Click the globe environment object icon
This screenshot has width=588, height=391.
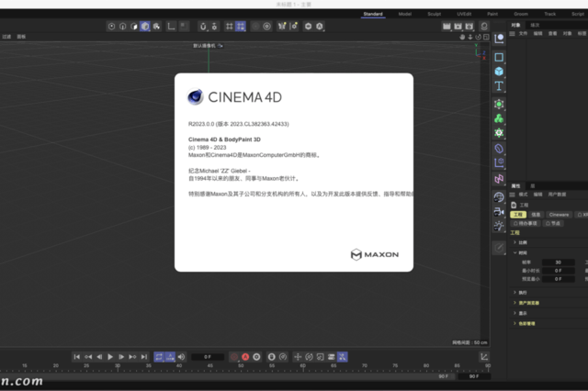click(499, 197)
